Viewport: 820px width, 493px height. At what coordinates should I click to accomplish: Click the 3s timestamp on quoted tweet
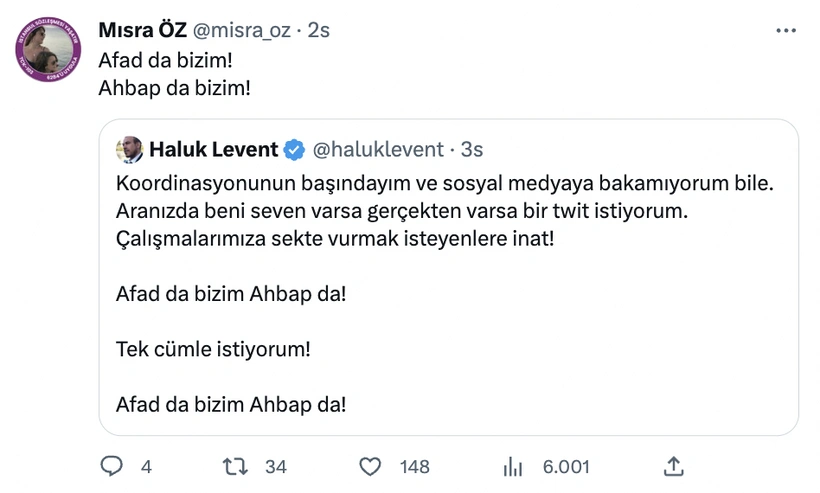click(472, 150)
